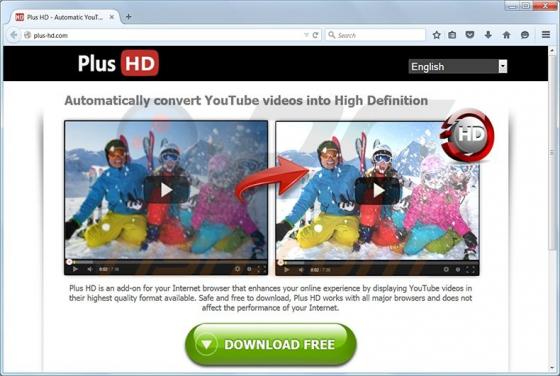Open the Pocket shield icon
The image size is (560, 376).
tap(470, 35)
